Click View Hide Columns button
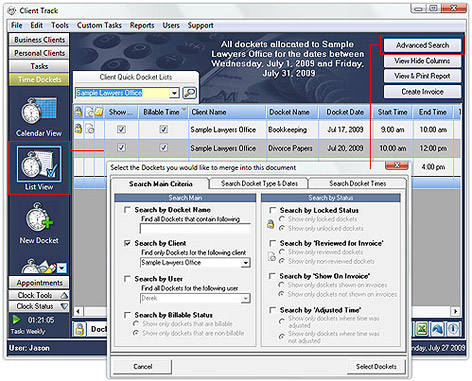The width and height of the screenshot is (472, 381). [422, 61]
